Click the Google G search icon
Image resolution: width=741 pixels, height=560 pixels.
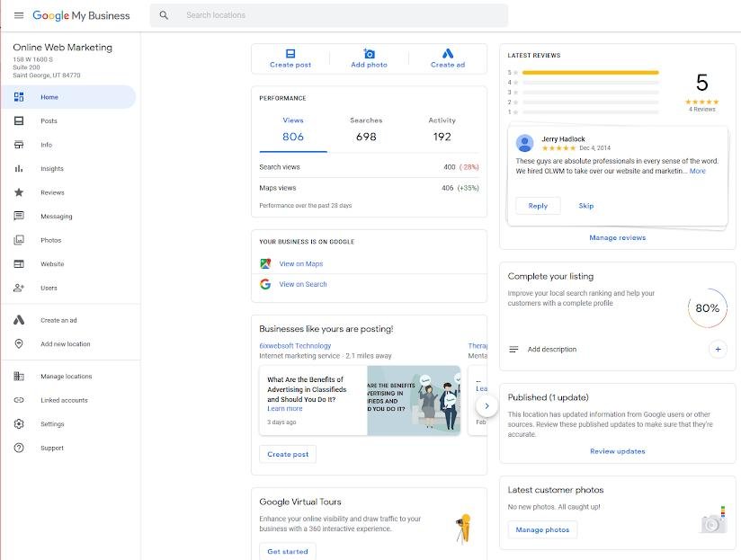coord(265,284)
